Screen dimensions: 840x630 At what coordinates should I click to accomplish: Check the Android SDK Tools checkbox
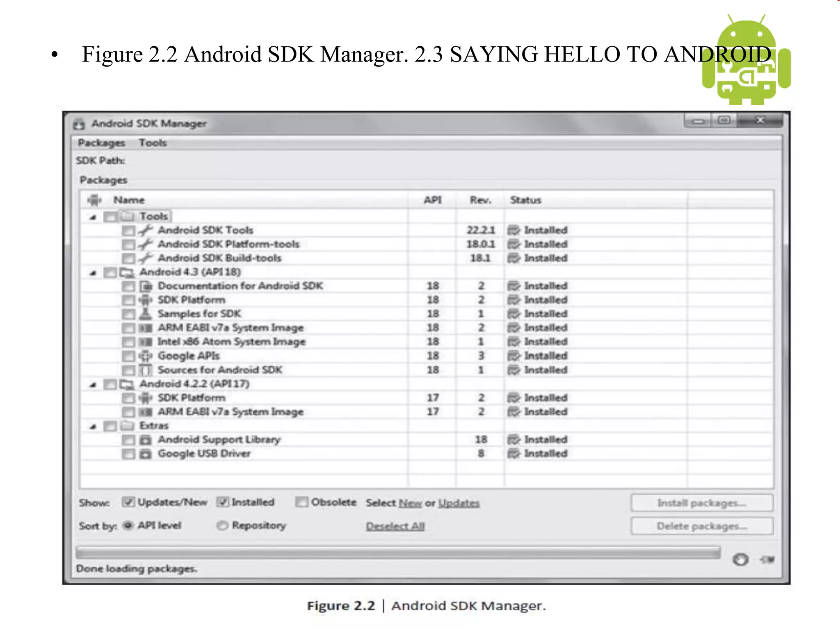click(x=128, y=231)
